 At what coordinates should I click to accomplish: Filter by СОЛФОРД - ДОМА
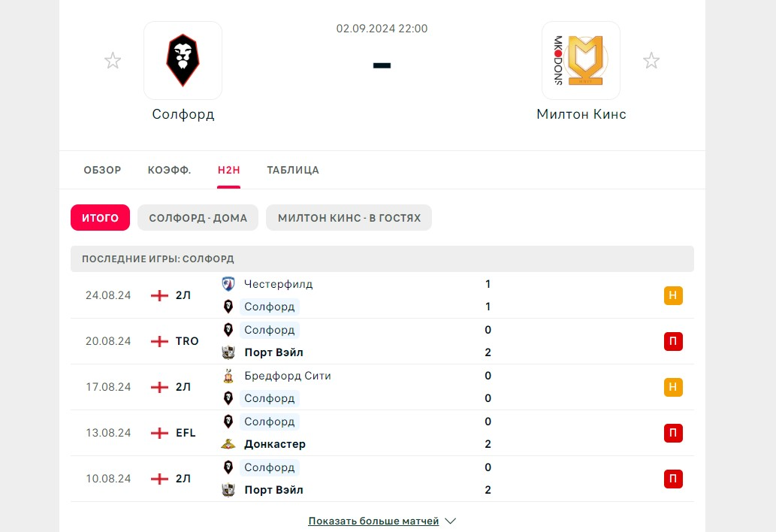pyautogui.click(x=198, y=218)
